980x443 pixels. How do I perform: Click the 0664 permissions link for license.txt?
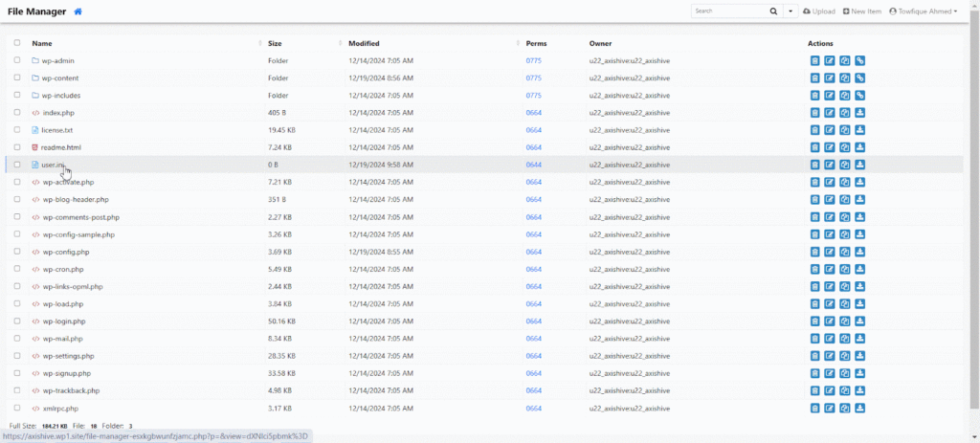[534, 130]
